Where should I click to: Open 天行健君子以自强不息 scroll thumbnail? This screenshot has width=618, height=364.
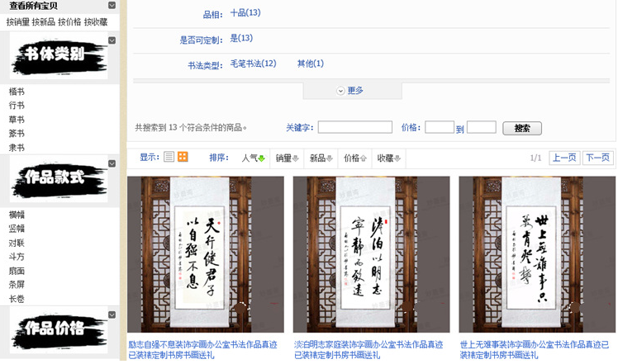[x=206, y=254]
